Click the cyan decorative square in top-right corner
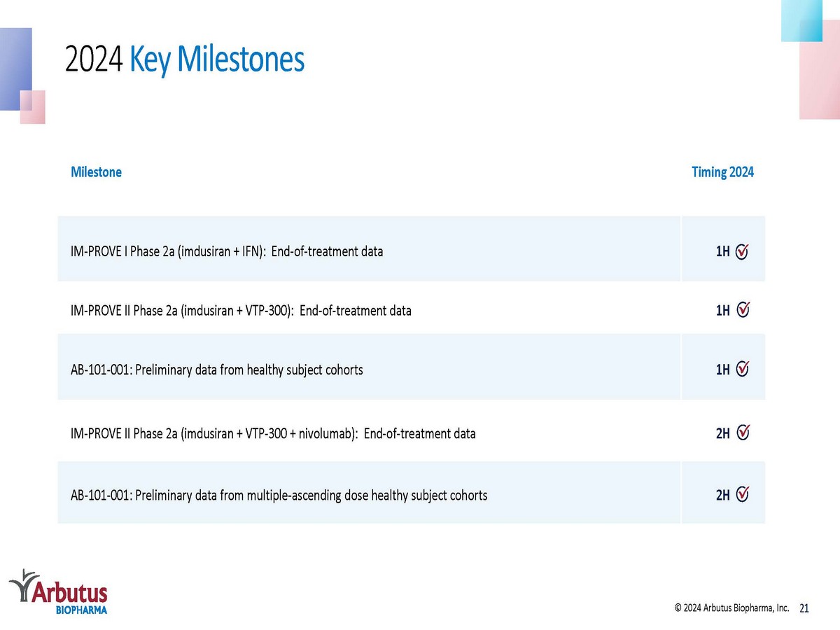This screenshot has width=840, height=630. pyautogui.click(x=801, y=21)
